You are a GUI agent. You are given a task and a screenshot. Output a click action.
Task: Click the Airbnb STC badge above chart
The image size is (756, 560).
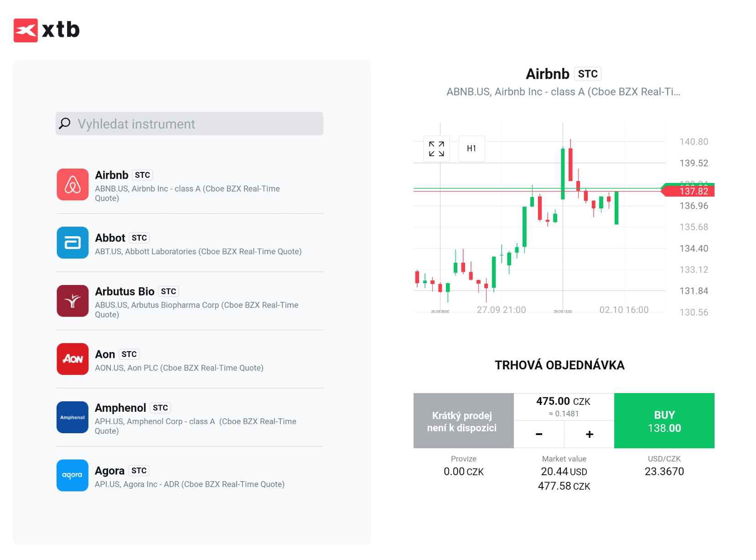click(588, 74)
